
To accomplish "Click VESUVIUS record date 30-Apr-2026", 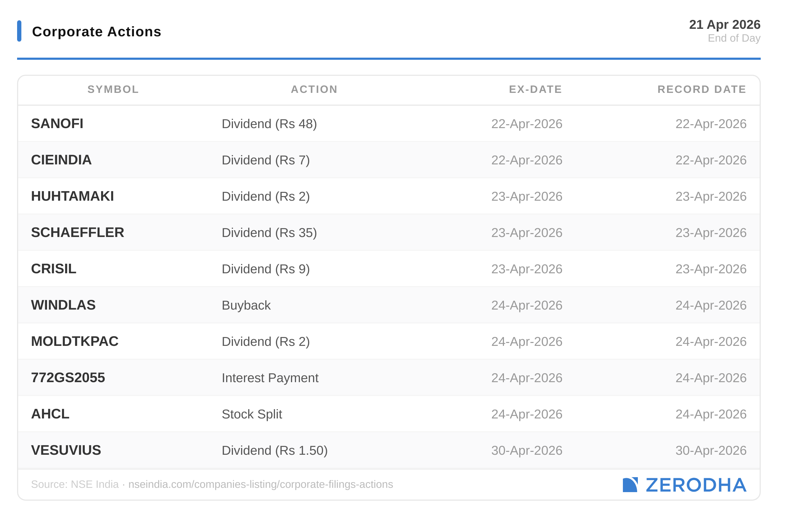I will pos(710,450).
